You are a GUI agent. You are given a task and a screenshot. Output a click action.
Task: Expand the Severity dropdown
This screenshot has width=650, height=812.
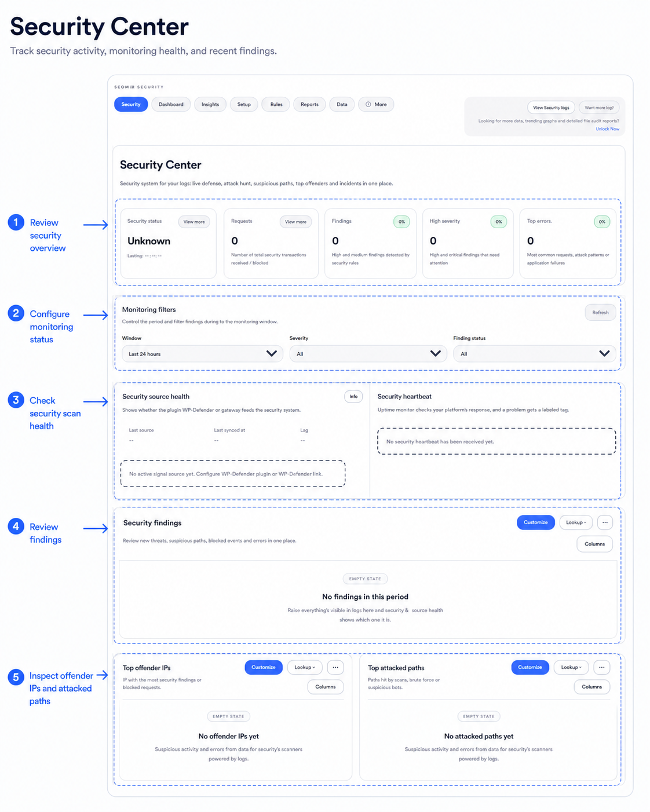click(x=368, y=354)
